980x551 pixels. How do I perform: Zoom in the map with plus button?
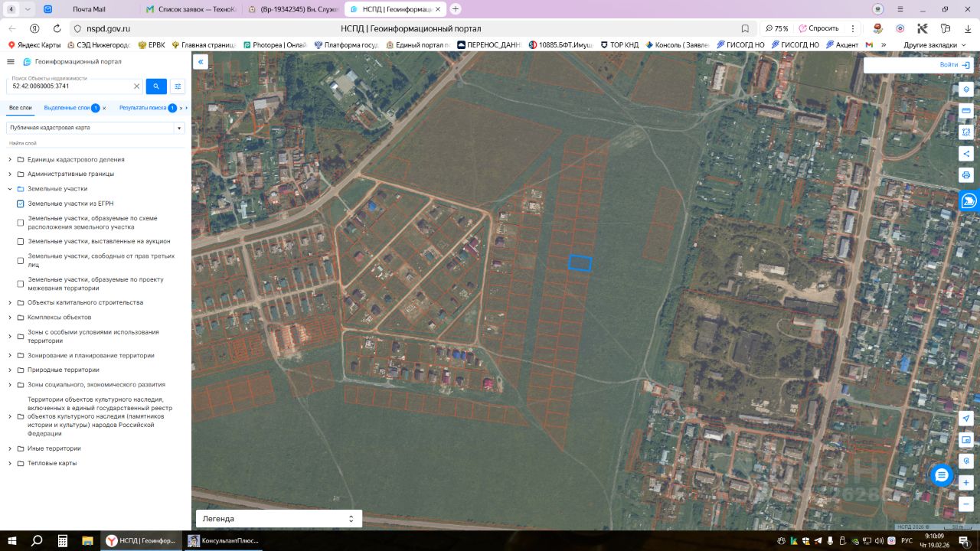click(x=966, y=483)
